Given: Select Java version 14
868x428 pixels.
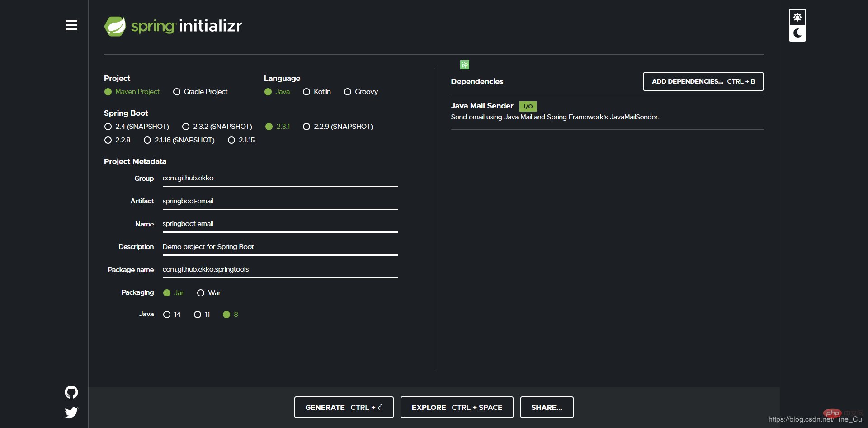Looking at the screenshot, I should 172,315.
